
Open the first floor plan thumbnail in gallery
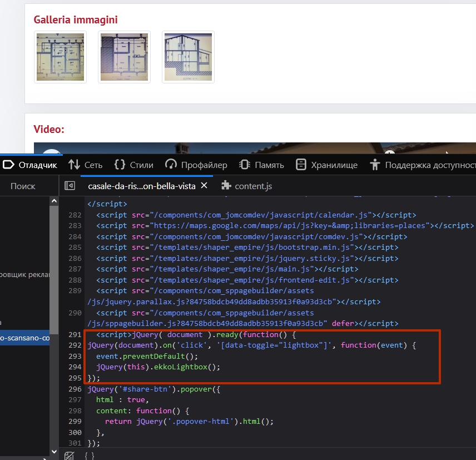pos(60,57)
